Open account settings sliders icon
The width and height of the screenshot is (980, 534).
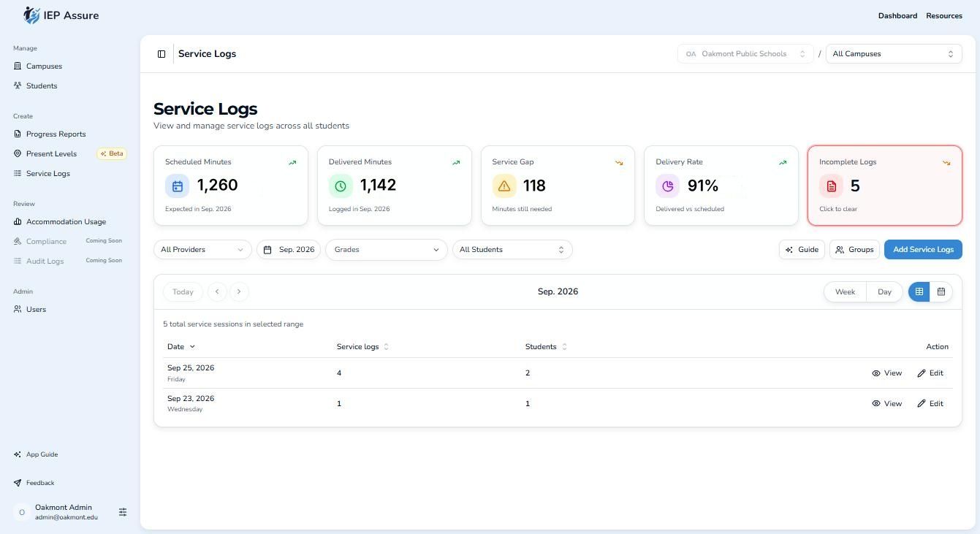point(123,512)
